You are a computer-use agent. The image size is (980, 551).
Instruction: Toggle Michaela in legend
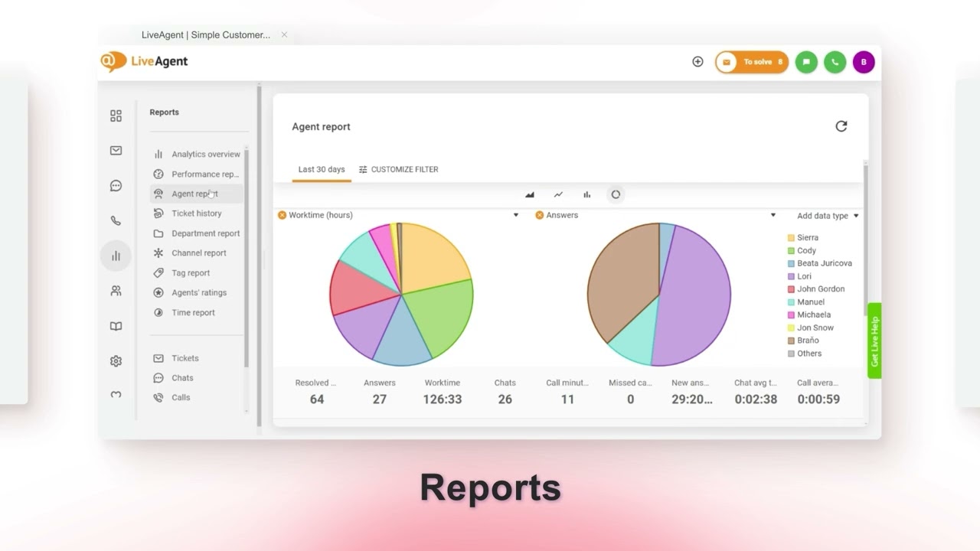pos(809,315)
